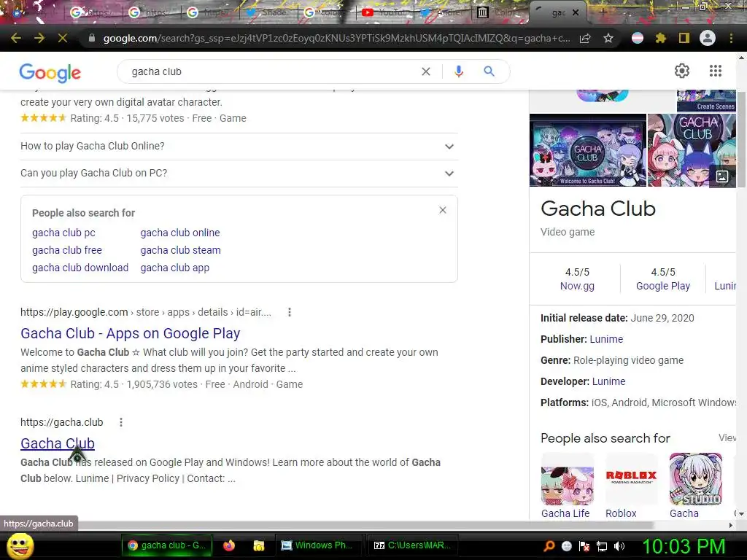
Task: Stop the page loading with the X icon
Action: [x=63, y=38]
